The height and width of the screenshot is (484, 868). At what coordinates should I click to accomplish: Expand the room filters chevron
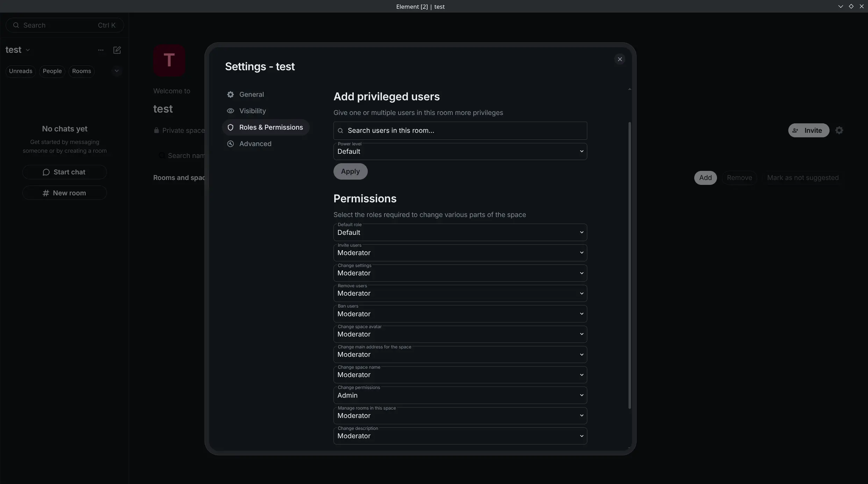click(116, 71)
